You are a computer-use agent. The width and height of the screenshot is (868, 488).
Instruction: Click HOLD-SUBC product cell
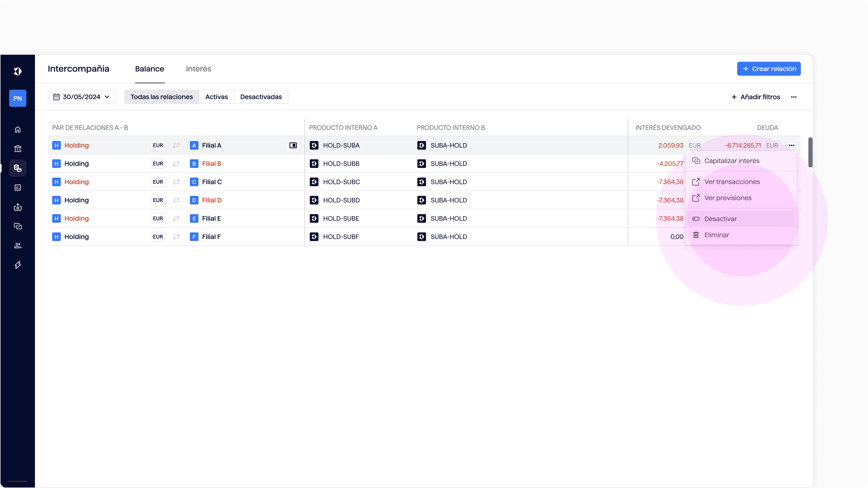point(341,182)
